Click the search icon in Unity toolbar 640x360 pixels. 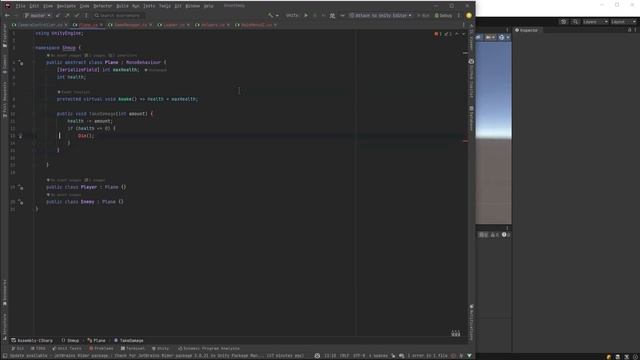click(x=575, y=22)
